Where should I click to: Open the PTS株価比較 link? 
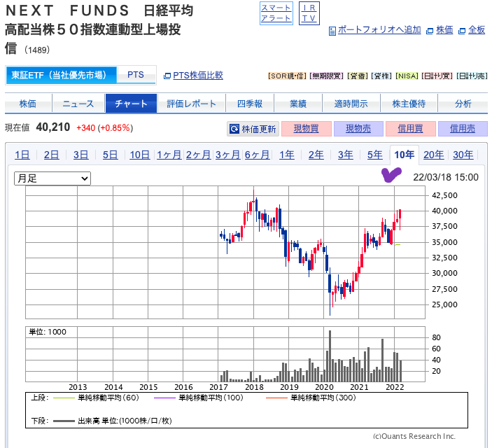tap(198, 76)
